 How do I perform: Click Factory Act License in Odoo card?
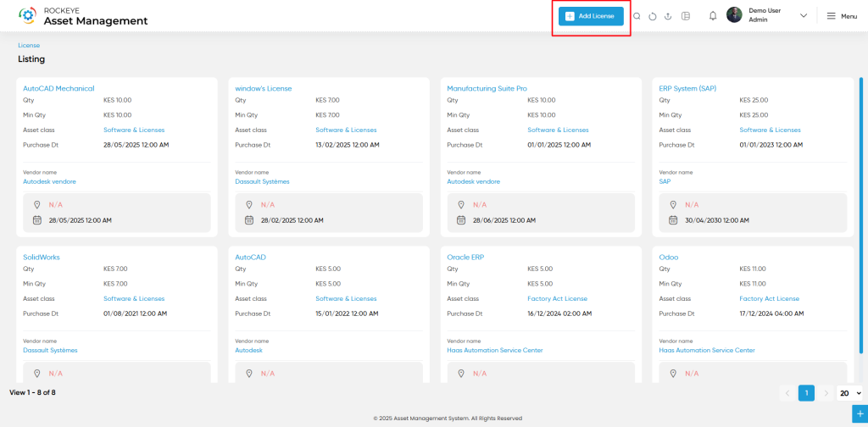[770, 299]
